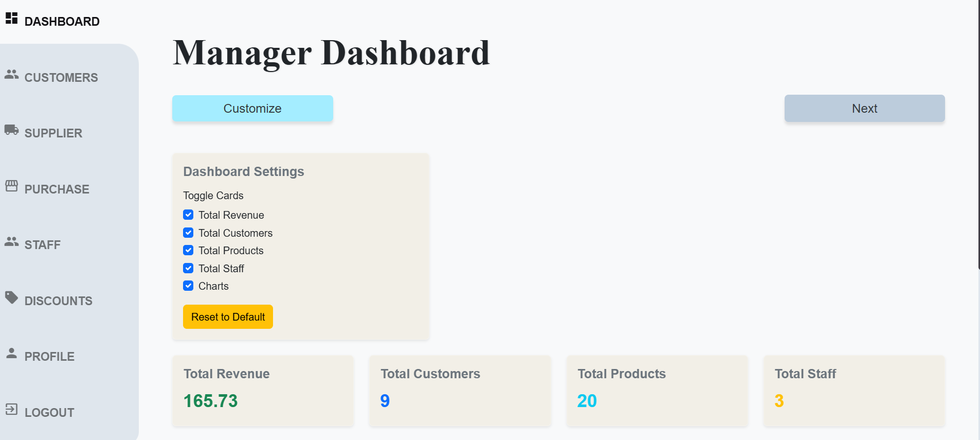Open the Supplier menu item
Image resolution: width=980 pixels, height=440 pixels.
coord(53,133)
